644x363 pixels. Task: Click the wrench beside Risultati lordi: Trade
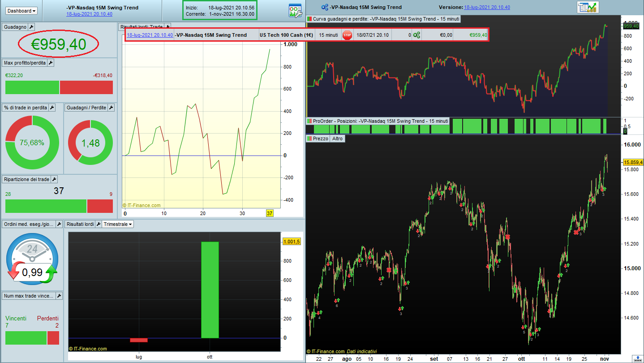coord(167,27)
